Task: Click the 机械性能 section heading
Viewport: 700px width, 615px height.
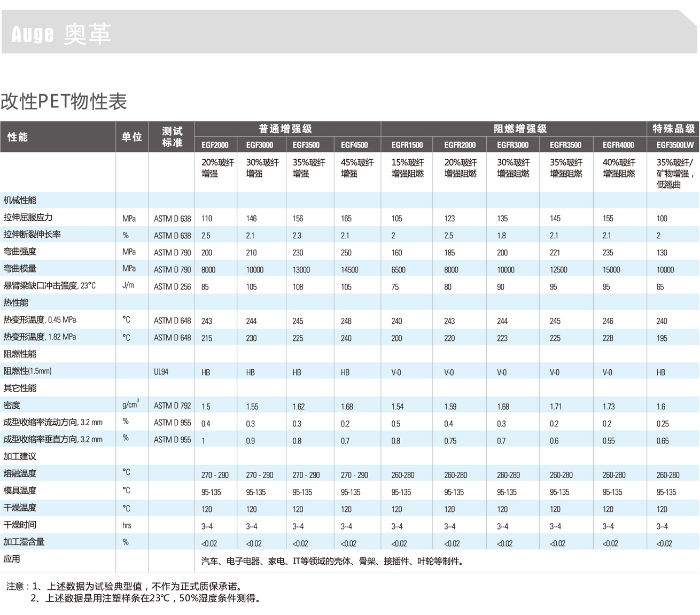Action: (20, 200)
